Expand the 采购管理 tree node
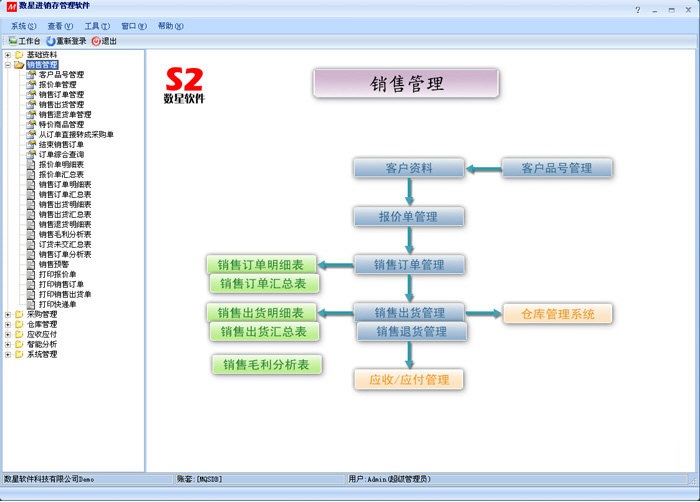 point(8,315)
